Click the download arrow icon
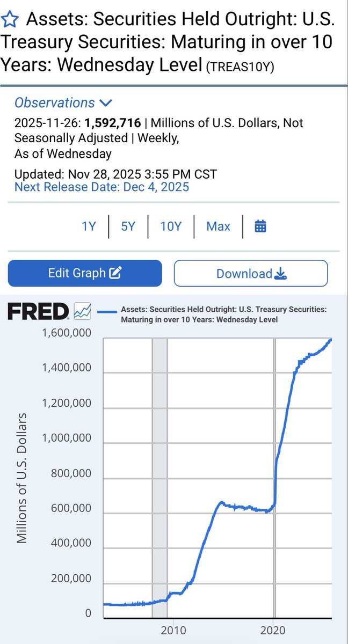The height and width of the screenshot is (644, 348). [280, 274]
